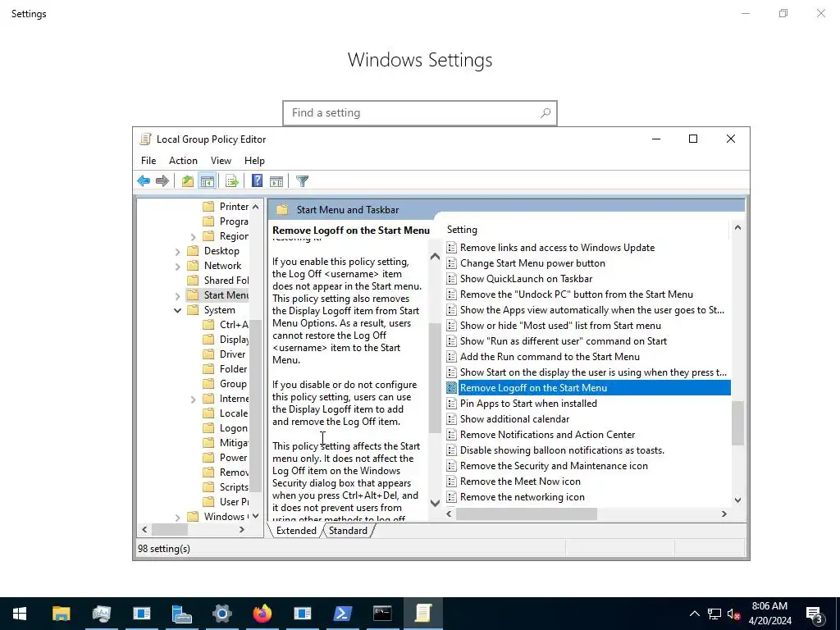
Task: Select Remove Logoff on the Start Menu row
Action: (588, 388)
